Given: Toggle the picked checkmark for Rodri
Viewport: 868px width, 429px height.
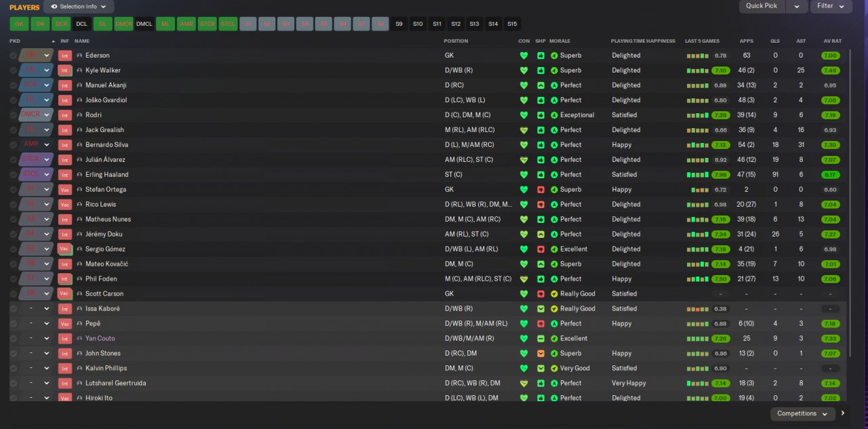Looking at the screenshot, I should coord(13,115).
